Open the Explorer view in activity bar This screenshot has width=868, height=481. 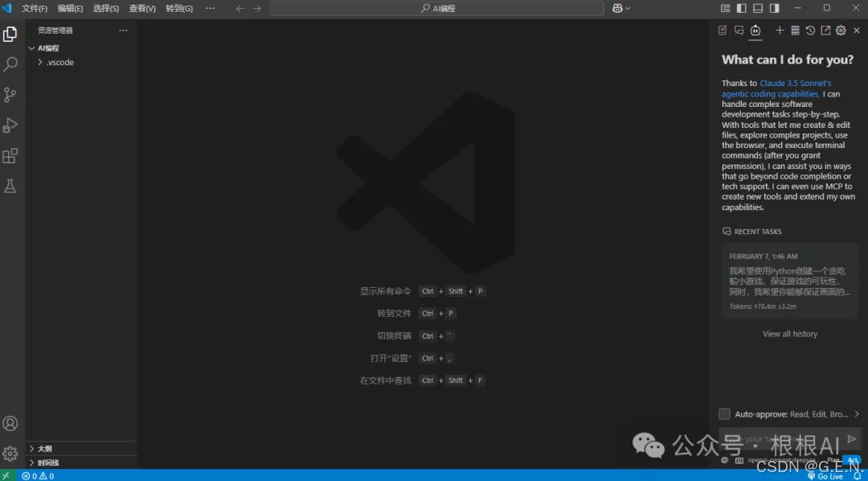10,35
